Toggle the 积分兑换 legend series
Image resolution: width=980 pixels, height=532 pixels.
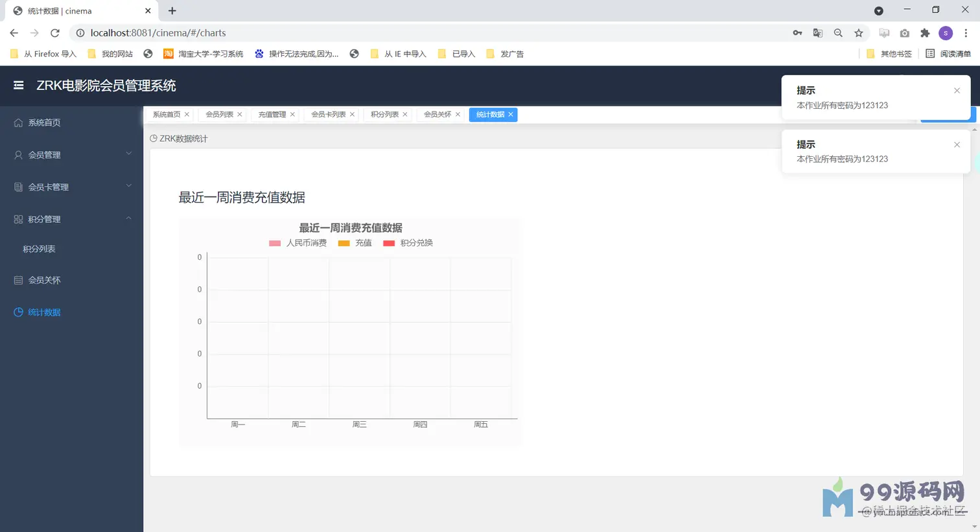(x=408, y=243)
